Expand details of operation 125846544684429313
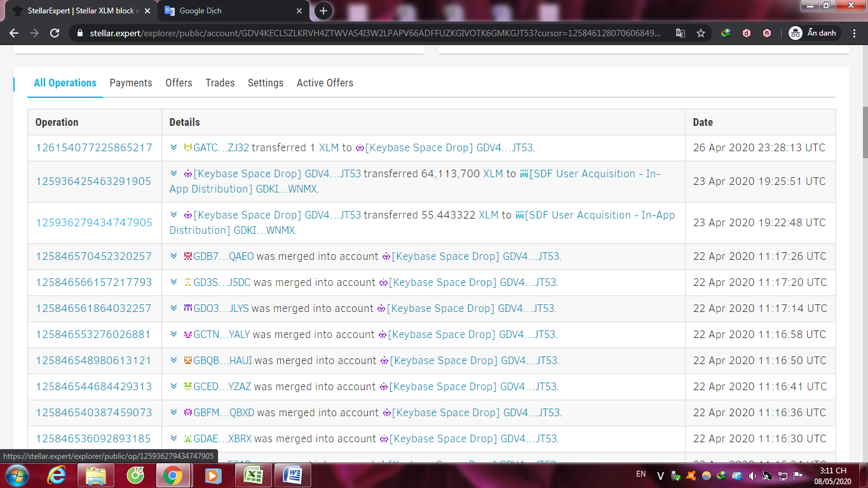The width and height of the screenshot is (868, 488). [x=173, y=386]
